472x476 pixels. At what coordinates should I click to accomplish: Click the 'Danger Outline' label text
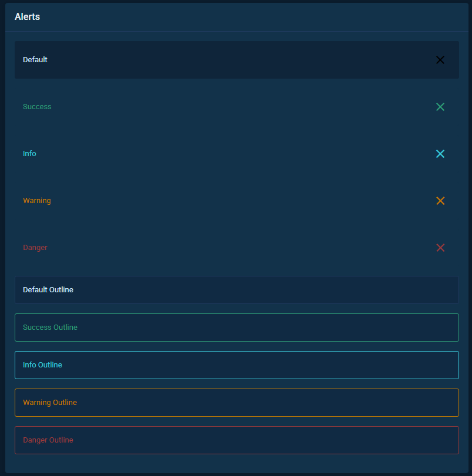tap(48, 440)
